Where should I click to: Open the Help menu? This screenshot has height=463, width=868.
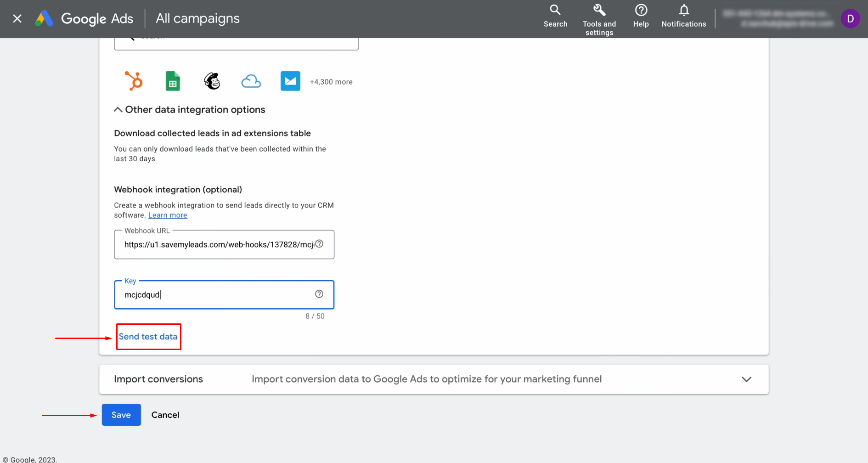641,16
